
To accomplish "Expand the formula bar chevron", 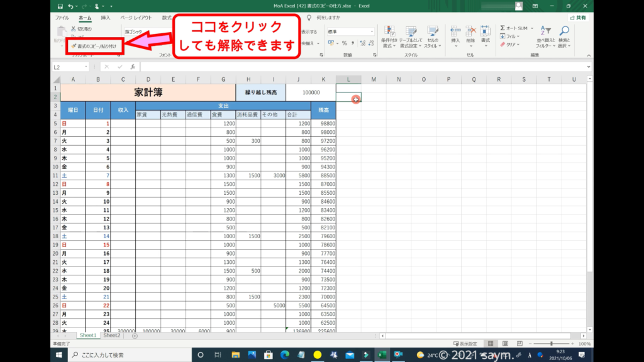I will 589,67.
